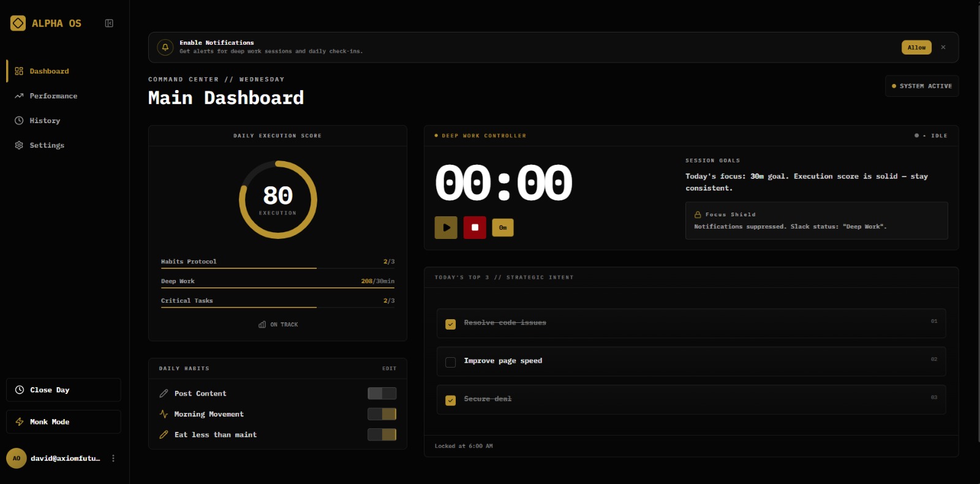Click the Main Dashboard heading
The image size is (980, 484).
226,98
